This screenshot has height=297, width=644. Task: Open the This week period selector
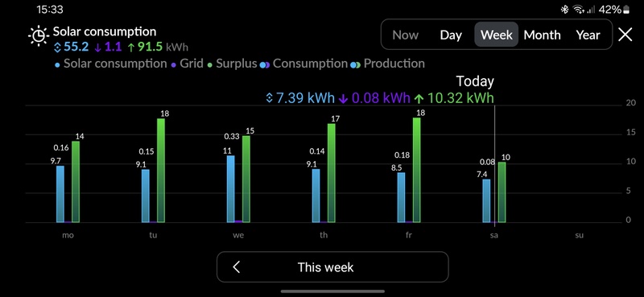coord(332,267)
